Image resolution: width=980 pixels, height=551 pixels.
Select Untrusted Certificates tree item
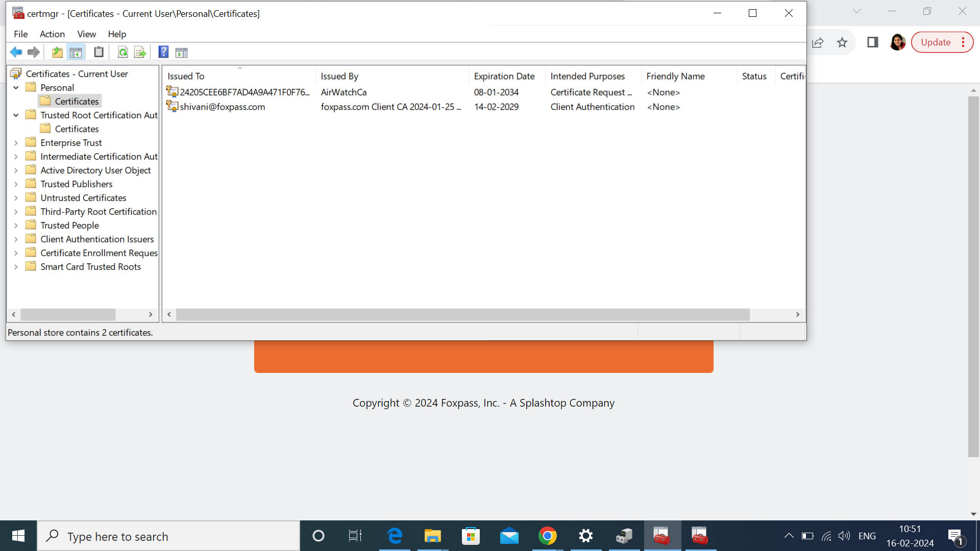[83, 197]
